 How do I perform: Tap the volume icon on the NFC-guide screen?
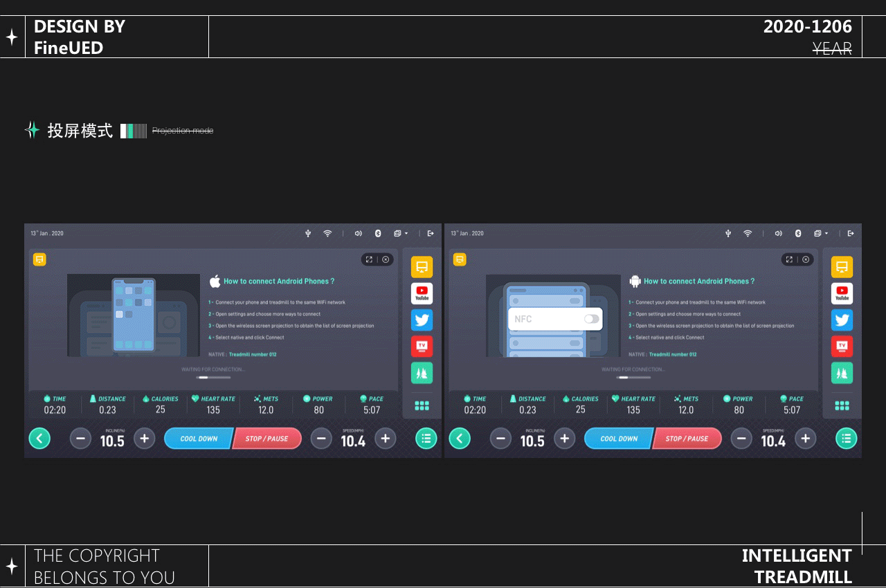(x=779, y=234)
